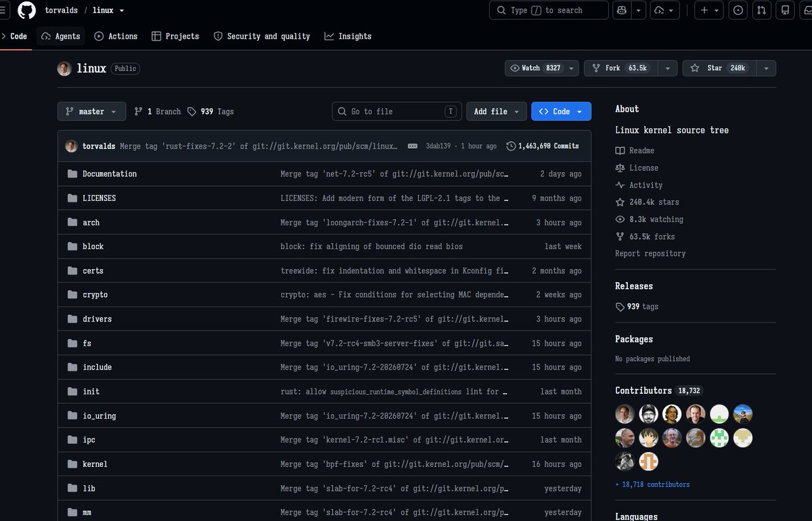This screenshot has height=521, width=812.
Task: Click the tag icon next to 939 Tags
Action: tap(191, 112)
